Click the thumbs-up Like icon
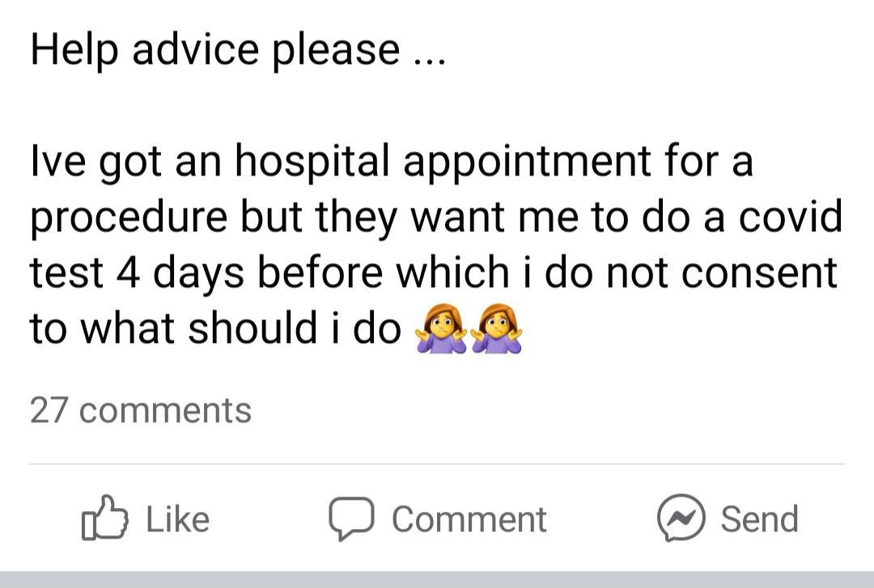This screenshot has width=874, height=588. coord(104,518)
